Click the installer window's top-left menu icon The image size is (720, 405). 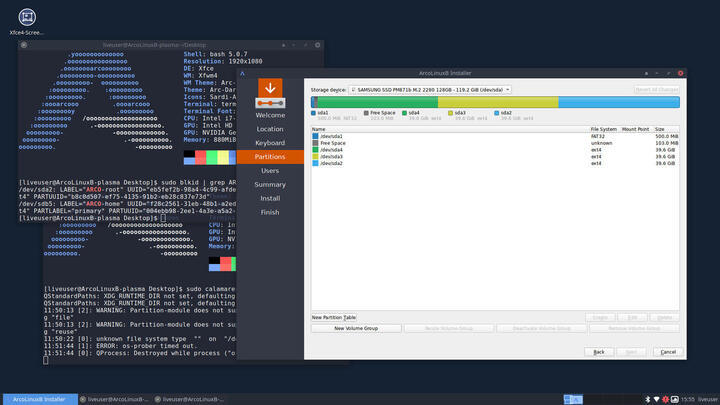point(242,73)
